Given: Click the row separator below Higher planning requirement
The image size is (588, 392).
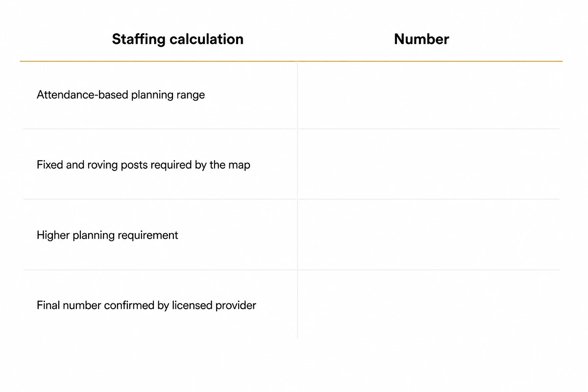Looking at the screenshot, I should tap(291, 269).
